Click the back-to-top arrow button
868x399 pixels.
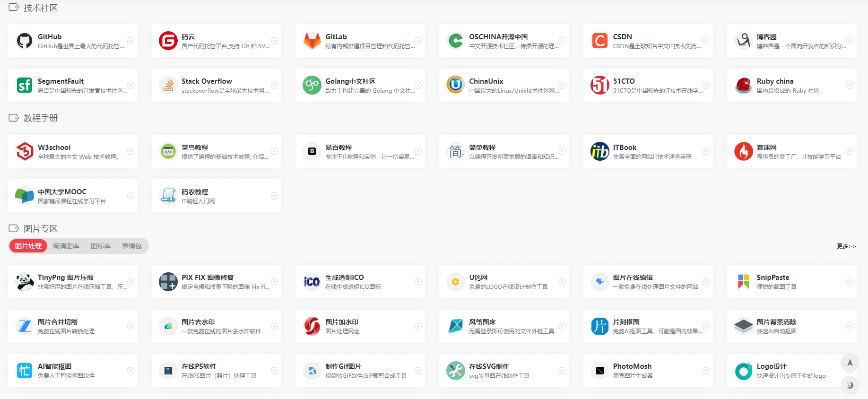(x=850, y=363)
